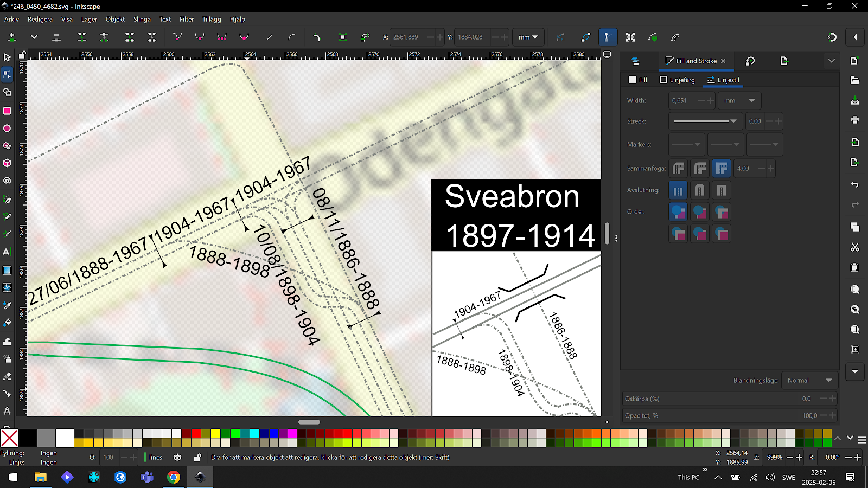Select the Eraser tool
The image size is (868, 488).
[7, 376]
